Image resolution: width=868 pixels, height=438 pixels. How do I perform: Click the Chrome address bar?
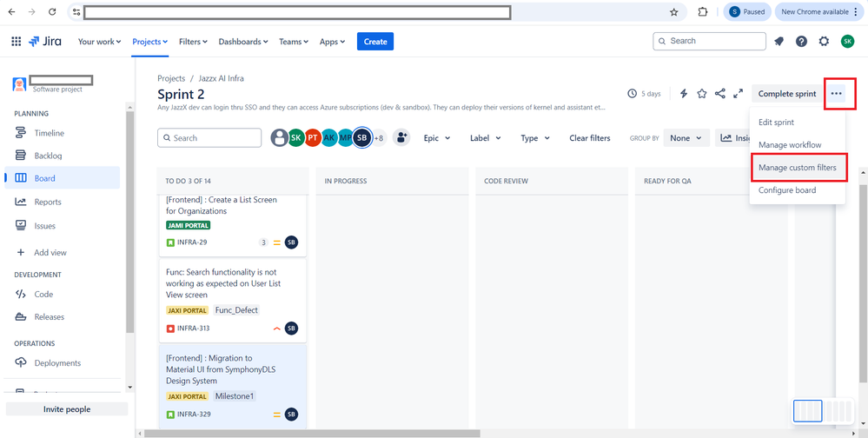point(297,12)
